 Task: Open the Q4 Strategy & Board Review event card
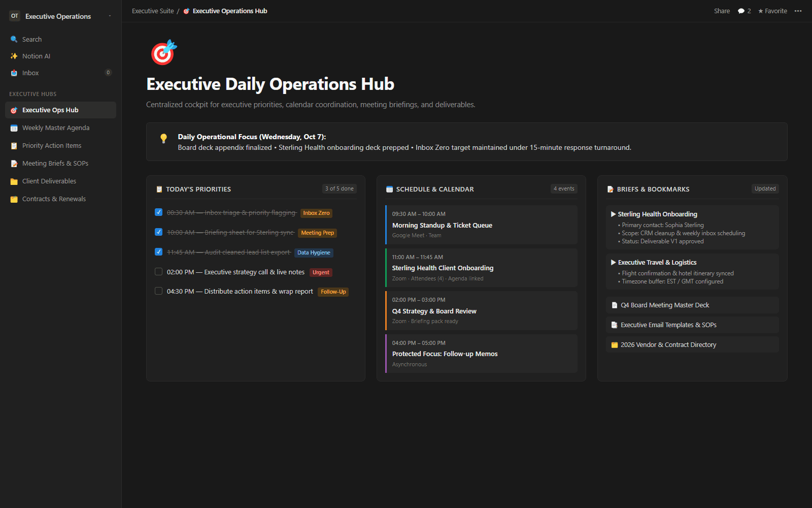click(x=481, y=310)
